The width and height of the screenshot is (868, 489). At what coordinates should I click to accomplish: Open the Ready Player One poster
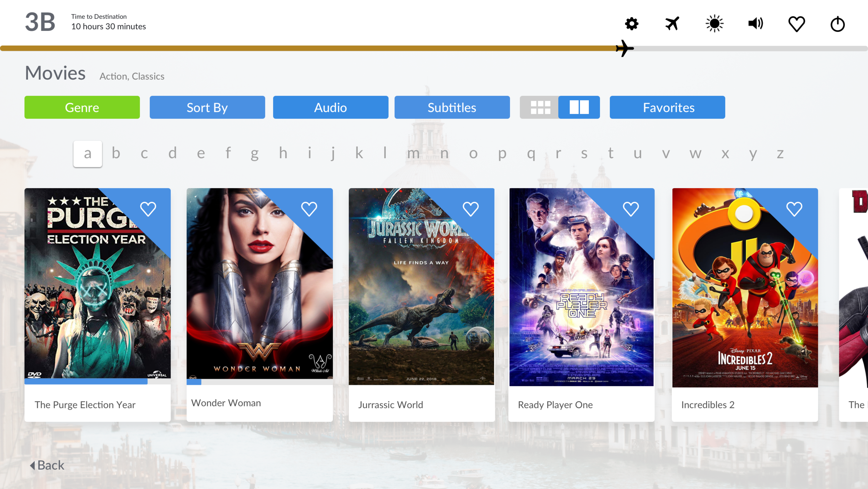click(x=582, y=287)
